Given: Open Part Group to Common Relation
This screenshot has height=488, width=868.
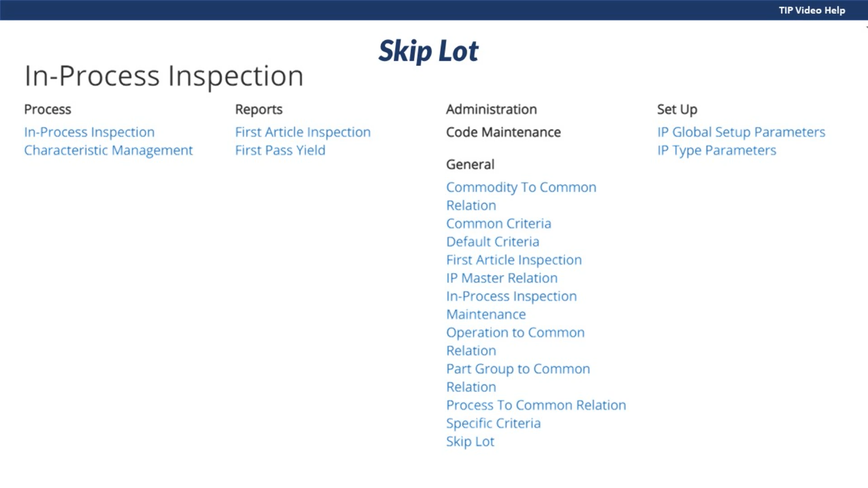Looking at the screenshot, I should [518, 369].
